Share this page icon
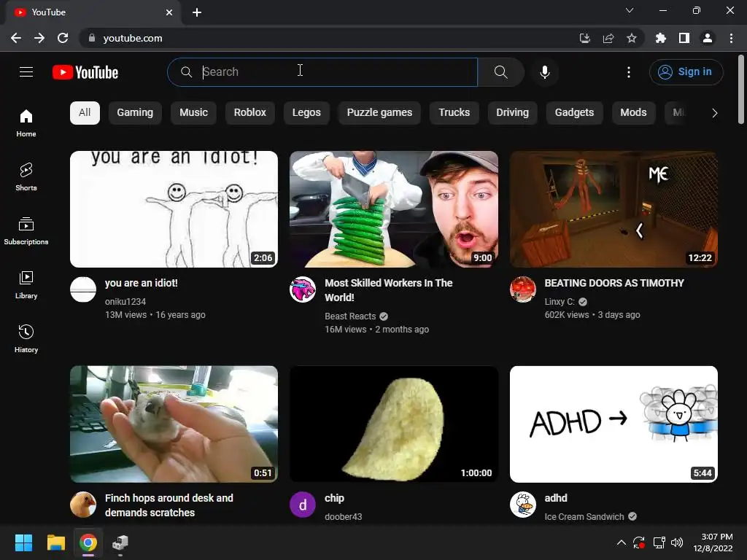Viewport: 747px width, 560px height. tap(608, 38)
